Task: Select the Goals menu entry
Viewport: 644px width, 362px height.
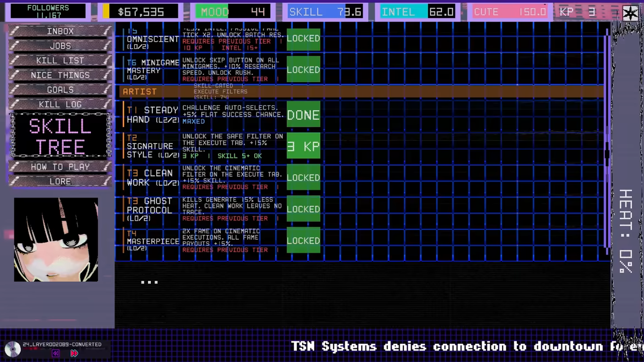Action: (x=61, y=90)
